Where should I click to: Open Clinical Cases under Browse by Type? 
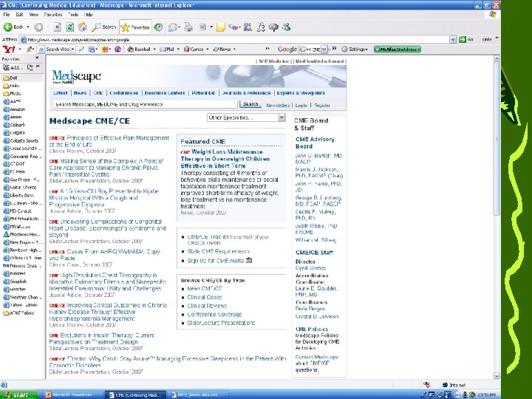click(205, 297)
